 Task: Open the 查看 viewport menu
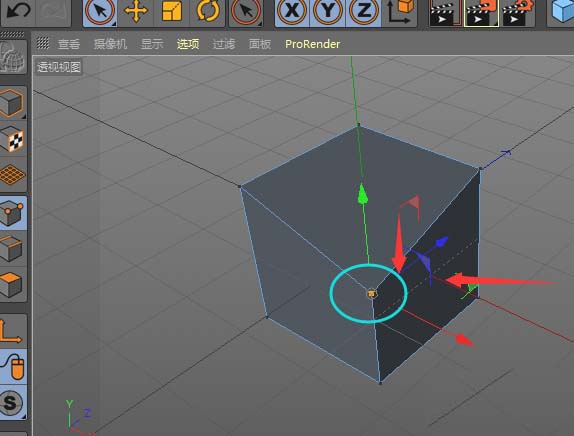[69, 44]
